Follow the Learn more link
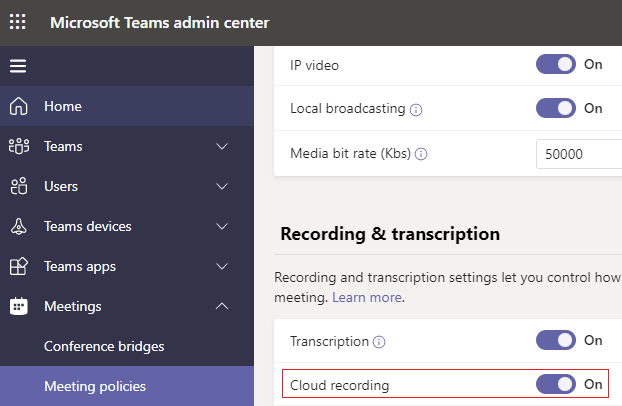 (x=367, y=297)
